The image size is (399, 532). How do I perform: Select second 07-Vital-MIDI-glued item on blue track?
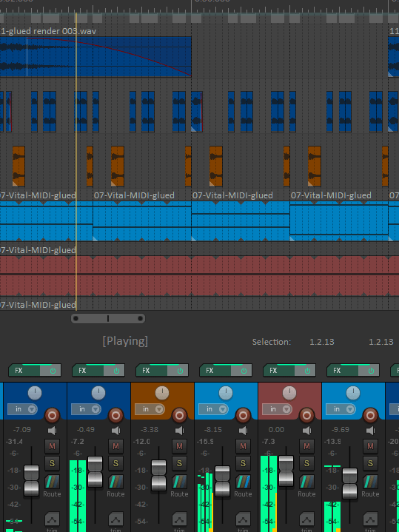tap(142, 221)
